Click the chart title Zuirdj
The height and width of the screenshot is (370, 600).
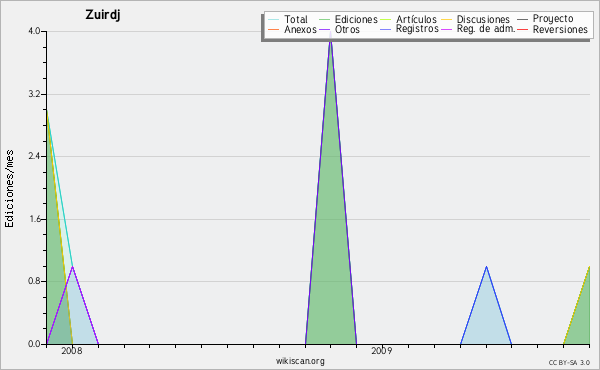103,15
